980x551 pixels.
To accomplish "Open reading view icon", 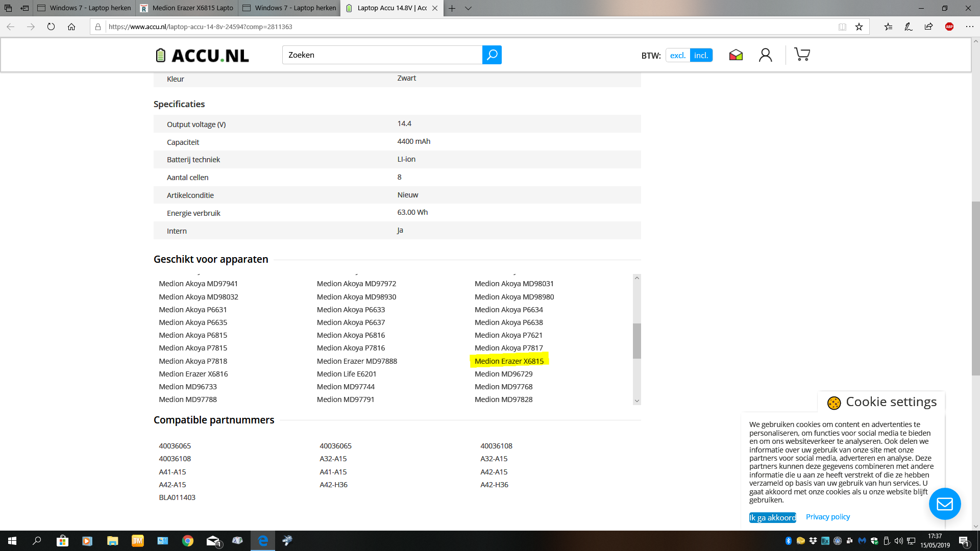I will [x=842, y=27].
